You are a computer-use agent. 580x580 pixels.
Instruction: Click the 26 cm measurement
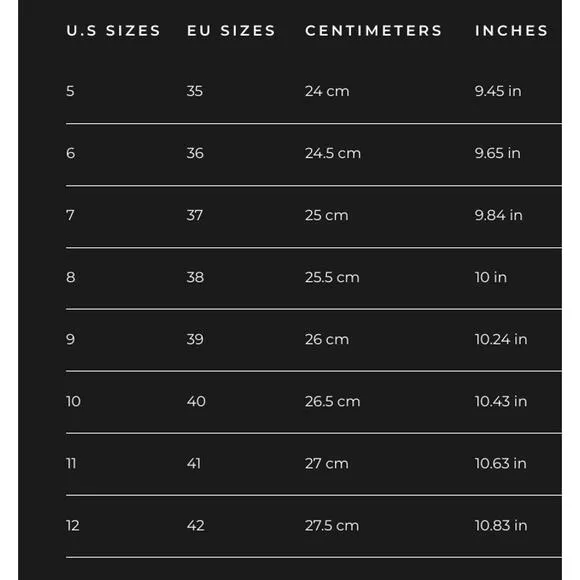(327, 339)
